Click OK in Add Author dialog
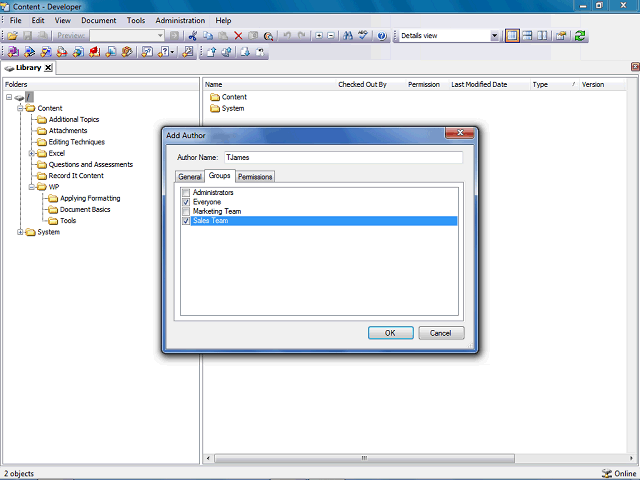Viewport: 640px width, 480px height. 391,333
